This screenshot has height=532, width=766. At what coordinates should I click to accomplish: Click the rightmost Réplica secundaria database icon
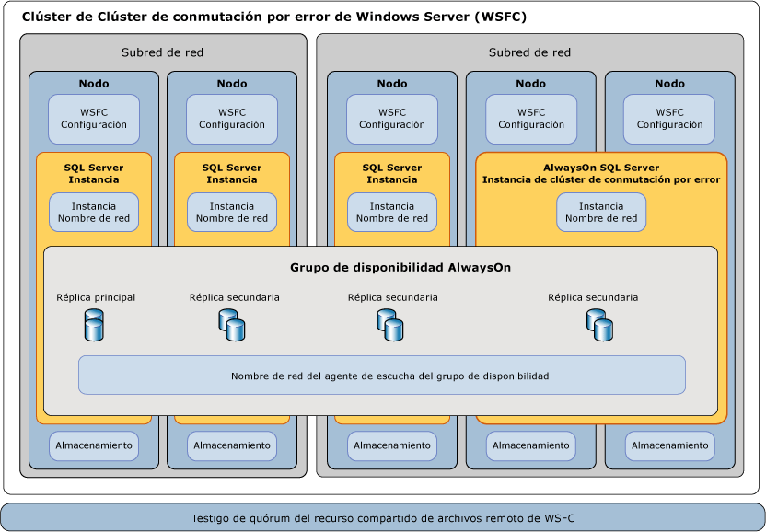[x=598, y=325]
